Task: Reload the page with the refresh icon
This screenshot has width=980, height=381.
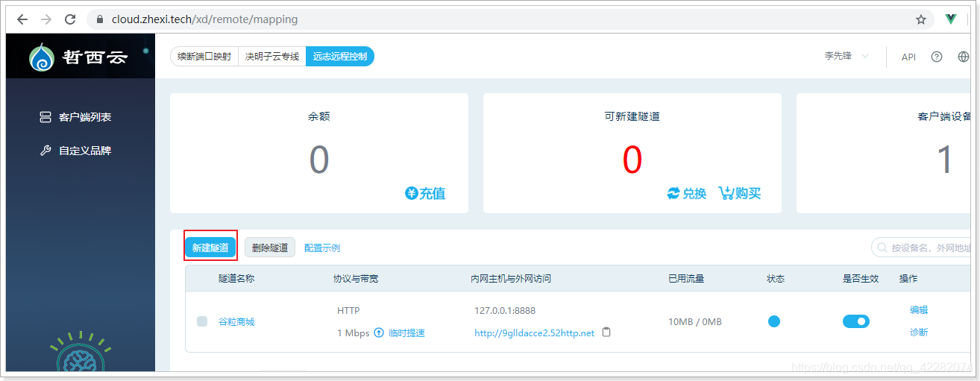Action: pos(70,19)
